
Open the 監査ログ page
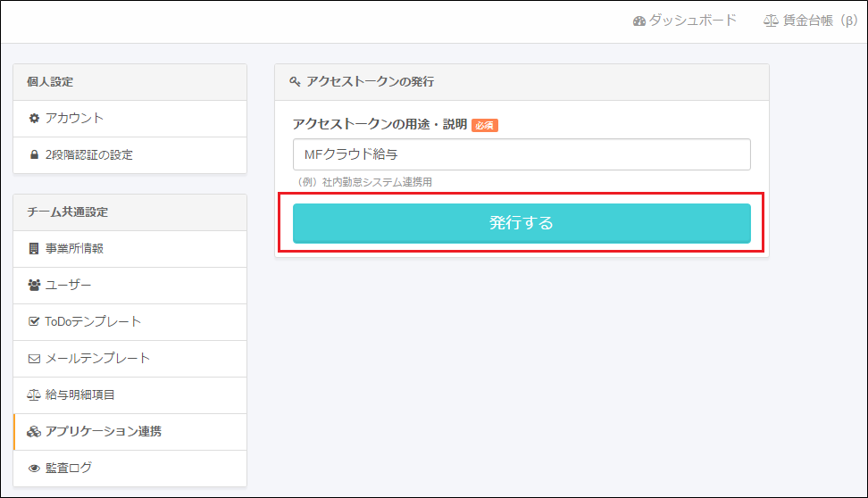[130, 469]
